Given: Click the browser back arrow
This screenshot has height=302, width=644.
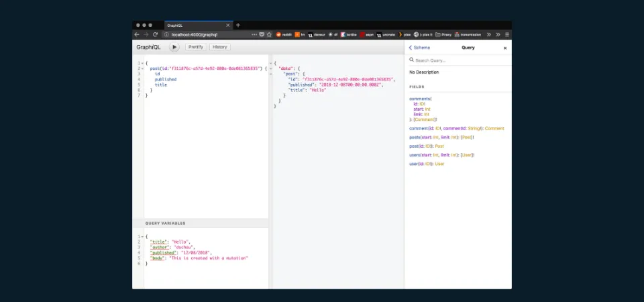Looking at the screenshot, I should click(138, 34).
